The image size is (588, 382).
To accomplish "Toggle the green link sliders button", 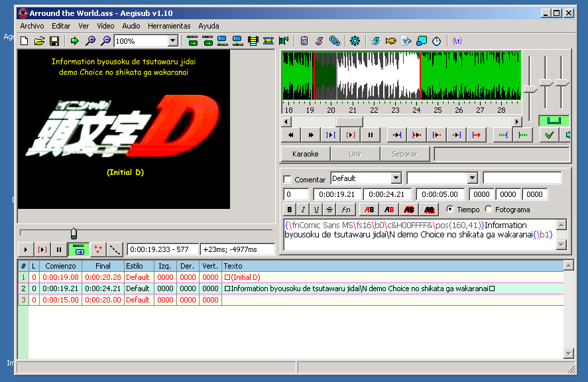I will click(x=554, y=121).
